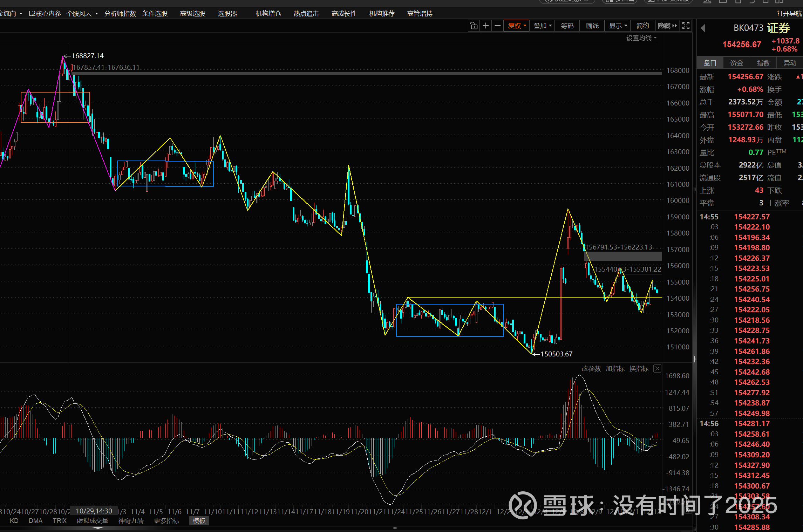The height and width of the screenshot is (532, 803).
Task: Toggle the 模板 button in indicator bar
Action: pyautogui.click(x=199, y=521)
